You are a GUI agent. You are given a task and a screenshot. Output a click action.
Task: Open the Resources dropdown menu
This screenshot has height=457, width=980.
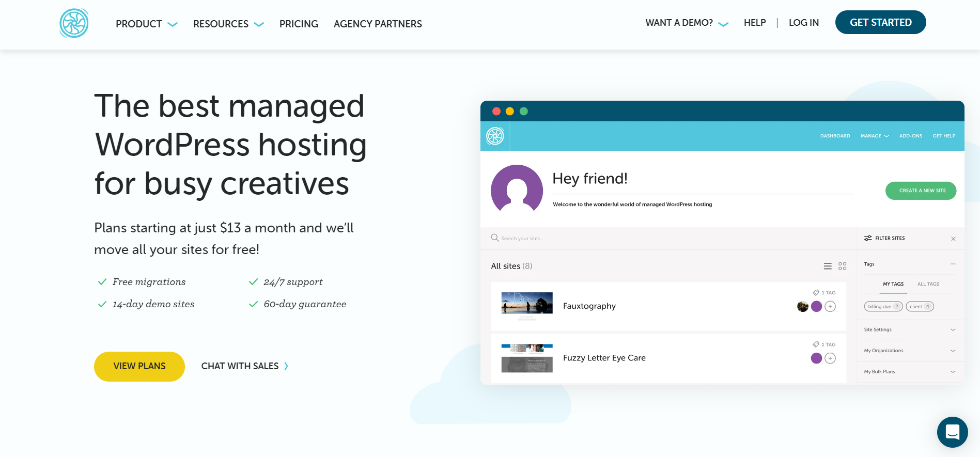(x=228, y=24)
